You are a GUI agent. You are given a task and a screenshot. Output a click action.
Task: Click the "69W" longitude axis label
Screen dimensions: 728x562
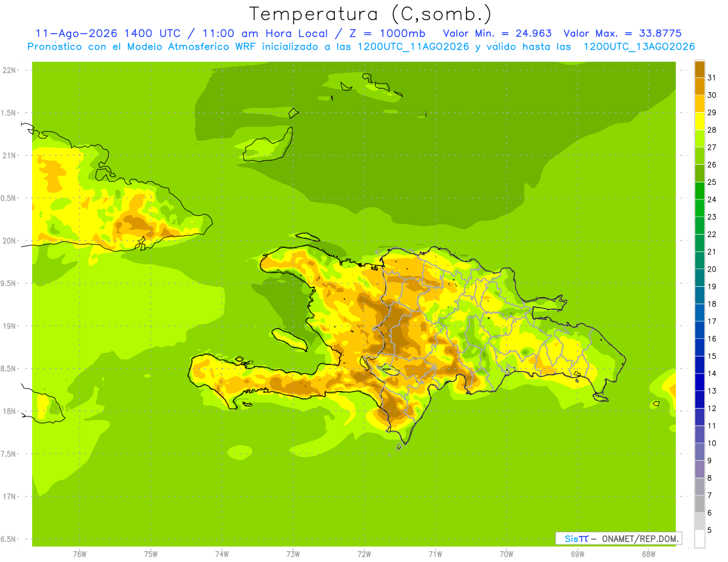tap(578, 554)
